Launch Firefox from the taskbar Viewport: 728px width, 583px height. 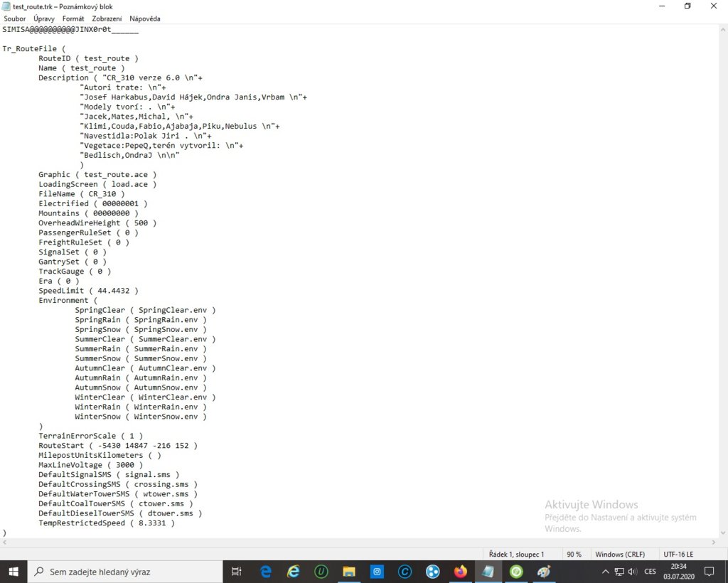click(x=460, y=572)
